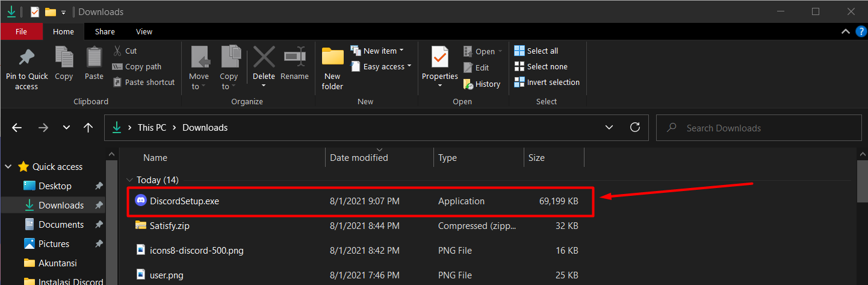Expand the address bar history dropdown
Screen dimensions: 868x285
[610, 128]
